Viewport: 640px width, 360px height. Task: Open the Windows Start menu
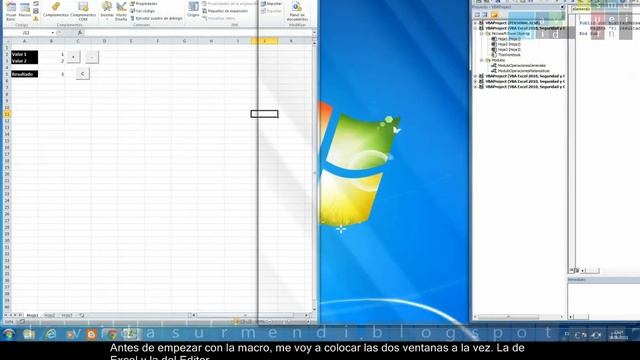click(9, 334)
